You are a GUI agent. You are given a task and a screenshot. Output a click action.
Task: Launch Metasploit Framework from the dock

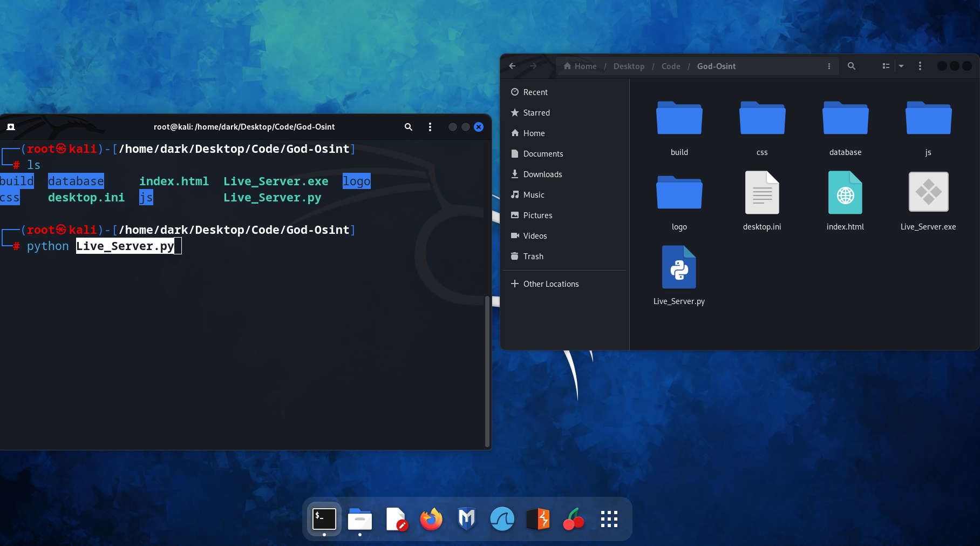coord(466,518)
